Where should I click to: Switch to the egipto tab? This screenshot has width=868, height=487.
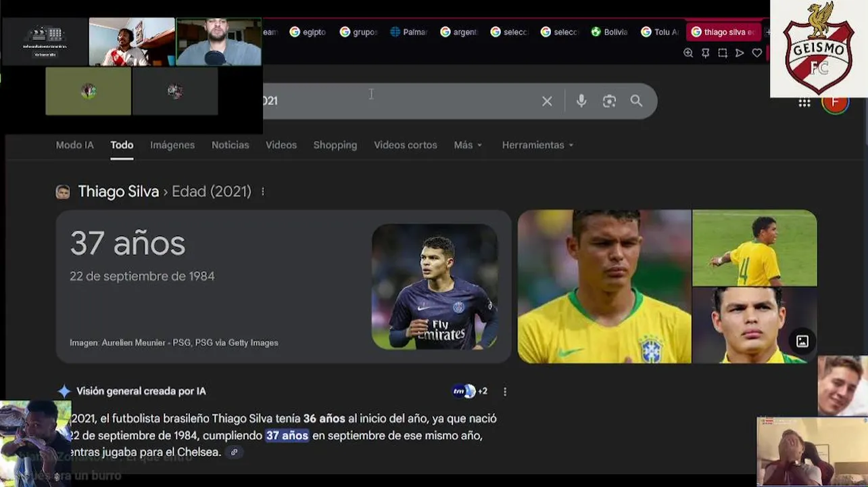[308, 32]
